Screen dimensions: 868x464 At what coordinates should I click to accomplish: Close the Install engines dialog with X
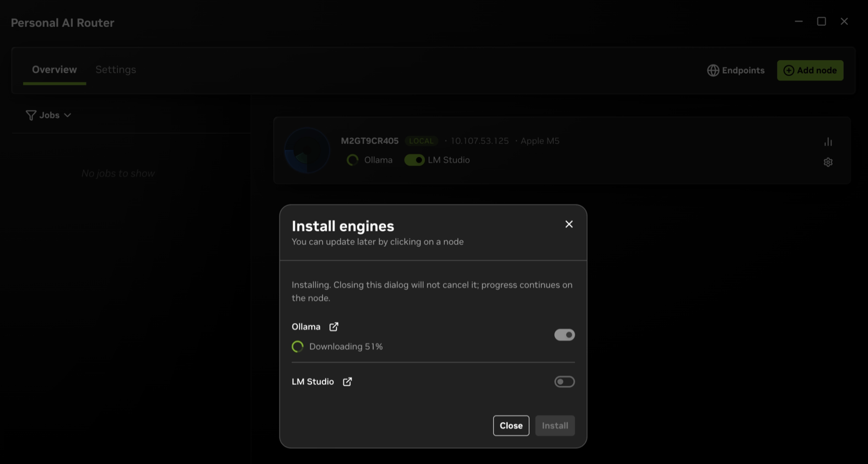[x=569, y=224]
